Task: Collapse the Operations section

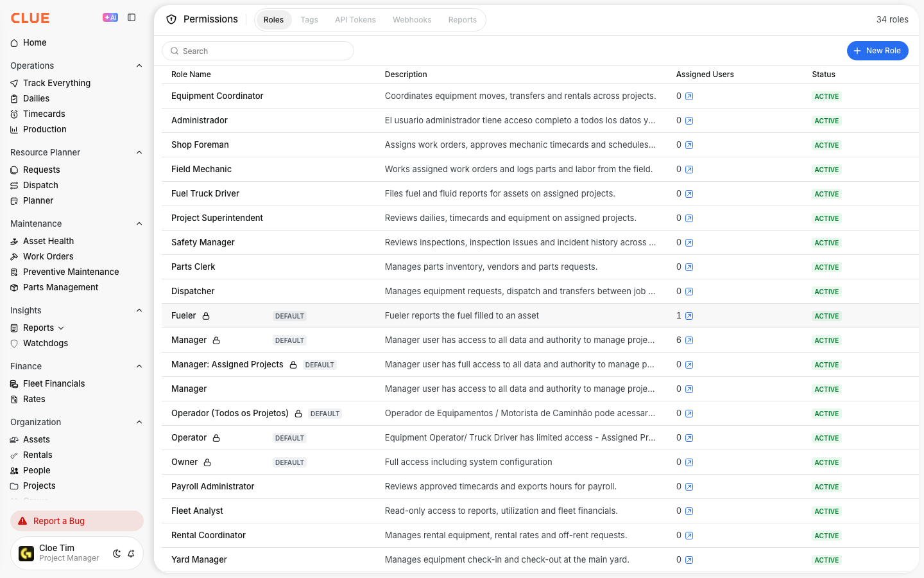Action: 139,66
